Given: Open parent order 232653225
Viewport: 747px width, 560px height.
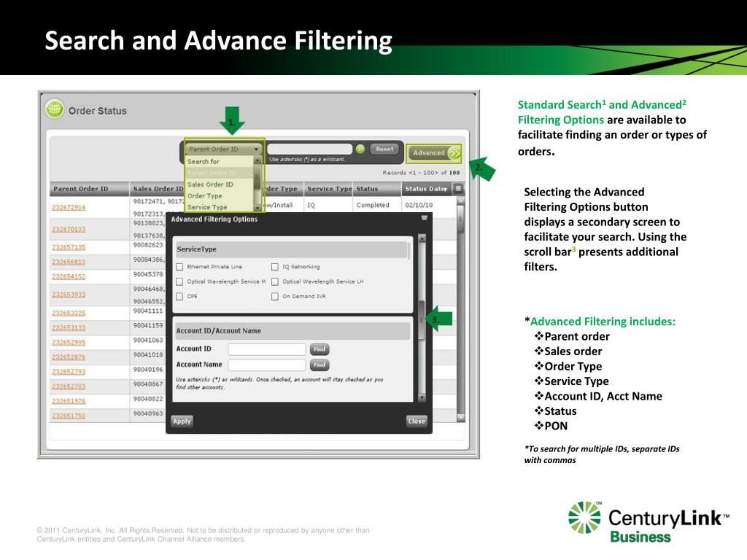Looking at the screenshot, I should (x=69, y=313).
